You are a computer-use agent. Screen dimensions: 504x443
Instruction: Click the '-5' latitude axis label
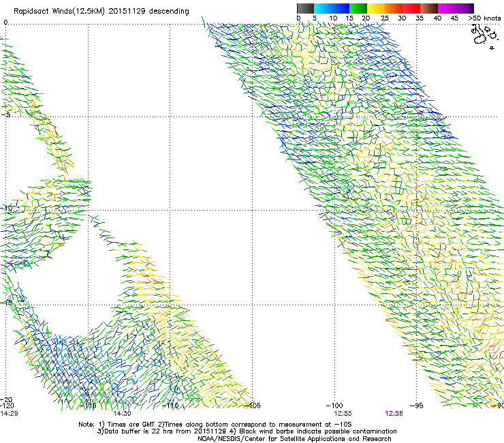click(6, 114)
